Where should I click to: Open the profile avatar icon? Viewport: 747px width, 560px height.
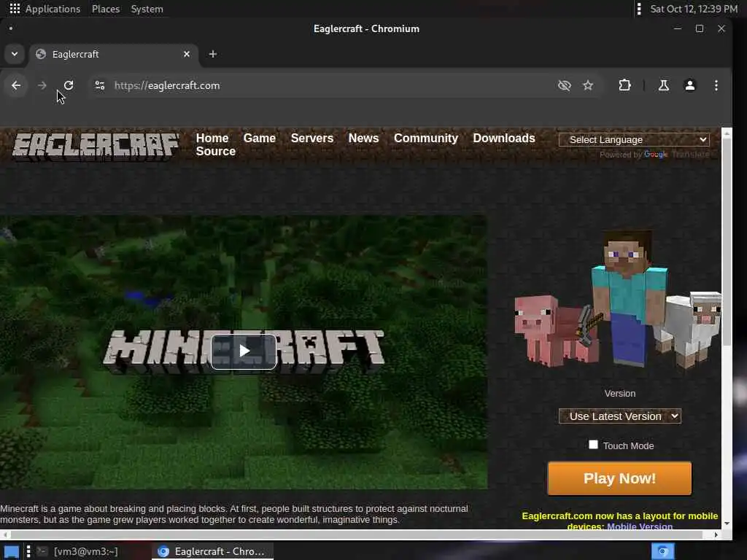click(x=689, y=85)
